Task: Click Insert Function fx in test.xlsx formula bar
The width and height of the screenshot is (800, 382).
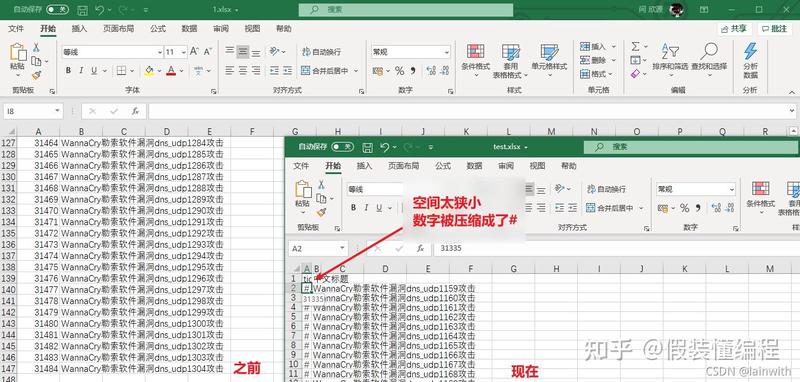Action: (420, 248)
